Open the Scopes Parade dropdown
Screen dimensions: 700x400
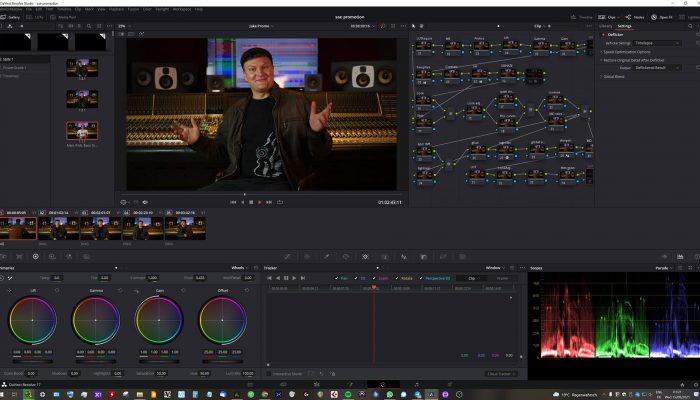coord(664,268)
